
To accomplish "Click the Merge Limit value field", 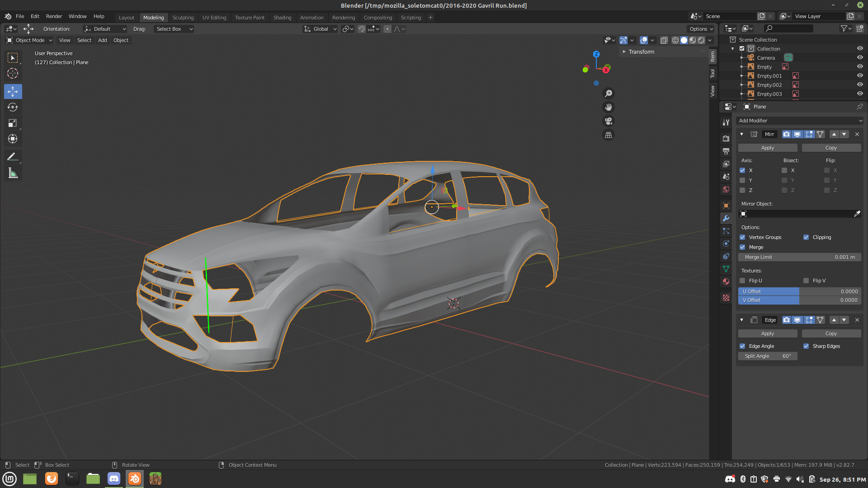I will point(800,257).
